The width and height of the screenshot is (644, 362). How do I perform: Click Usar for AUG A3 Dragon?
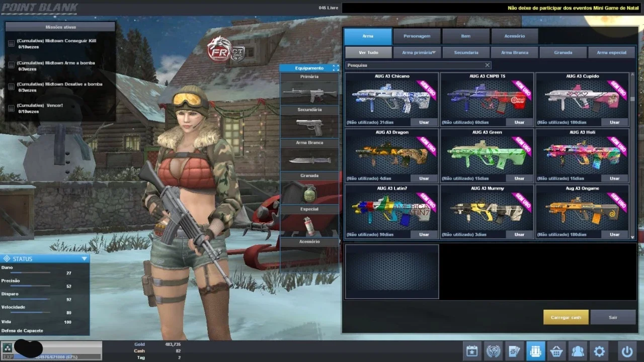tap(424, 178)
